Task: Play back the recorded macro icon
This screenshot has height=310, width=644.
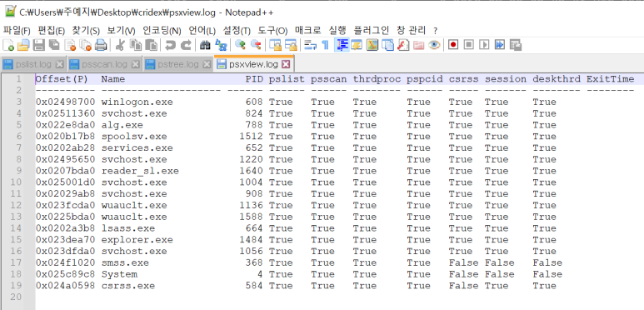Action: pos(484,45)
